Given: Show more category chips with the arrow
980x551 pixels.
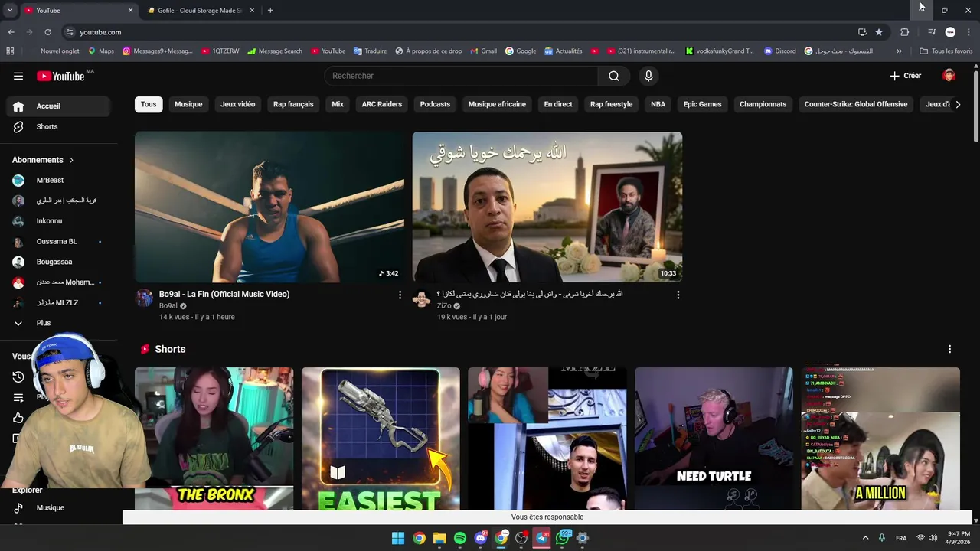Looking at the screenshot, I should 958,104.
